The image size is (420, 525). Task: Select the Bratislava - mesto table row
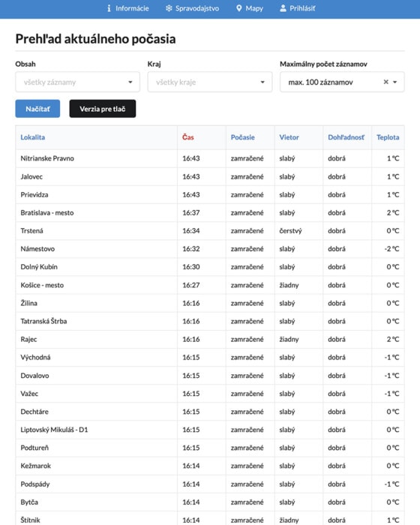point(210,212)
